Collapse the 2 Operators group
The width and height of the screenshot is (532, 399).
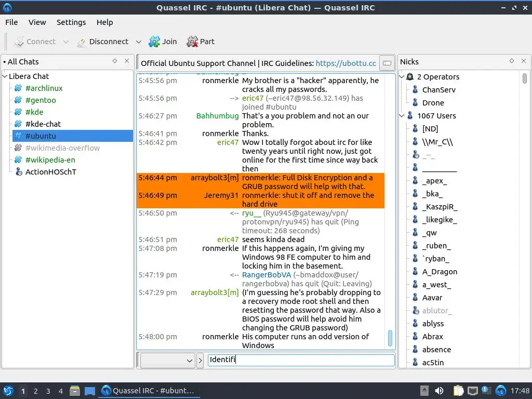pyautogui.click(x=402, y=77)
